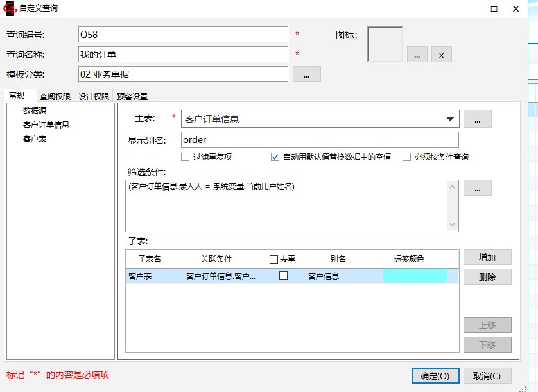This screenshot has height=392, width=538.
Task: Open filter condition editor button
Action: [477, 187]
